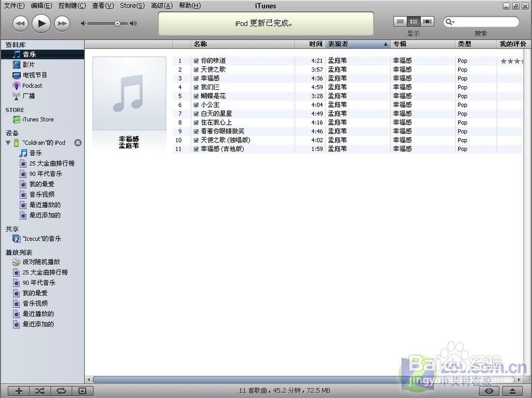The width and height of the screenshot is (532, 398).
Task: Uncheck the song 天使之歌 in row 2
Action: pos(196,70)
